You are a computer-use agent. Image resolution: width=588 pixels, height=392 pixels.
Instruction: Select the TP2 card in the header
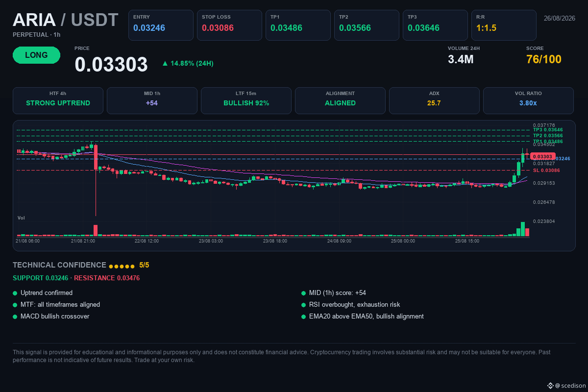367,25
